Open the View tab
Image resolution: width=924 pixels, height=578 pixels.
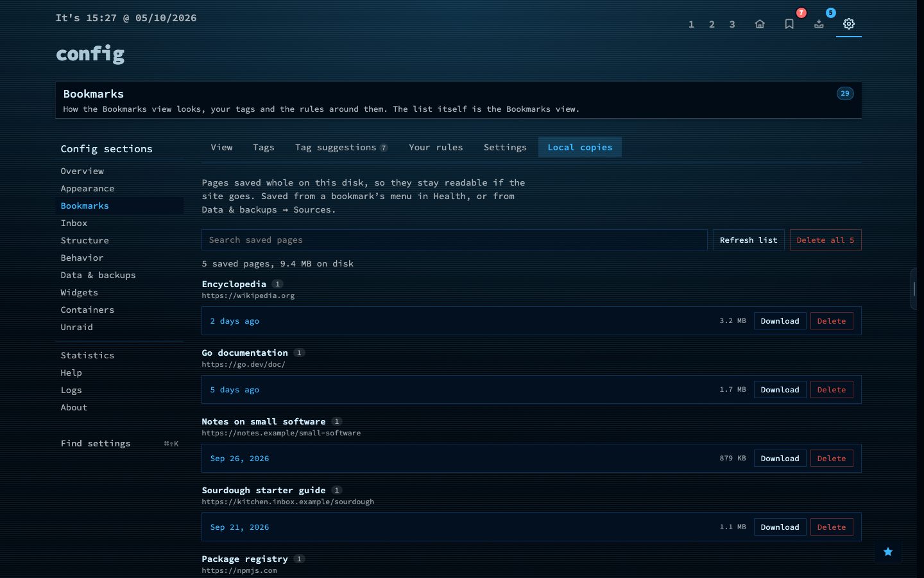click(221, 147)
